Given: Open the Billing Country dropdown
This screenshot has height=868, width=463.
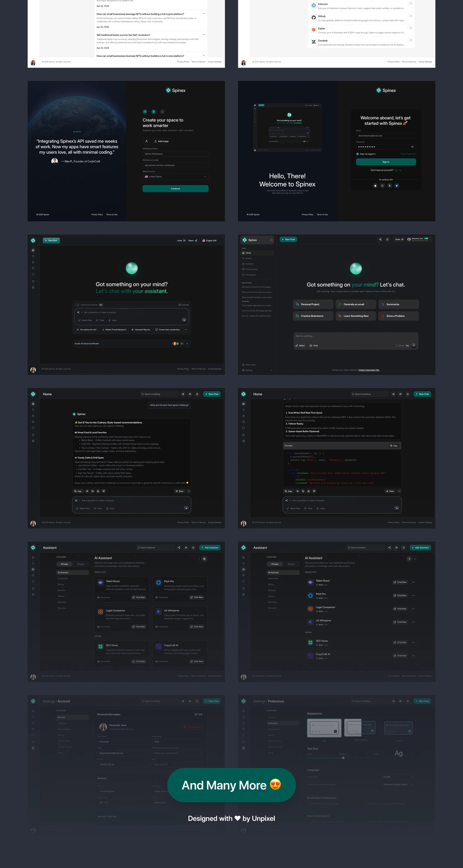Looking at the screenshot, I should 175,176.
